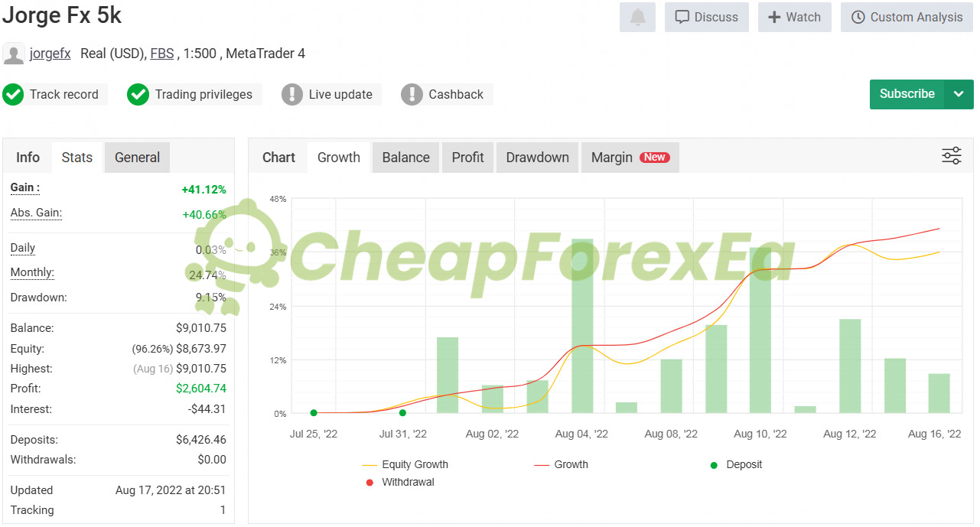Image resolution: width=980 pixels, height=527 pixels.
Task: Click the Live update label
Action: click(340, 95)
